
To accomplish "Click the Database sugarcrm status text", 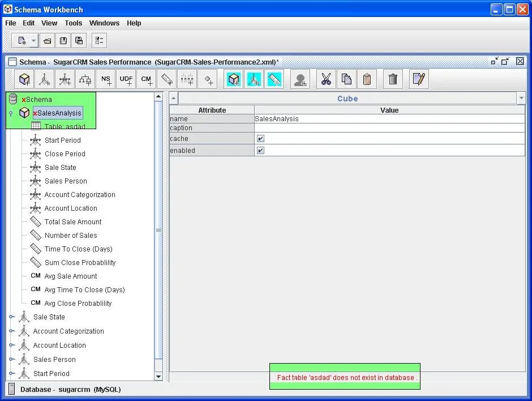I will (x=71, y=390).
